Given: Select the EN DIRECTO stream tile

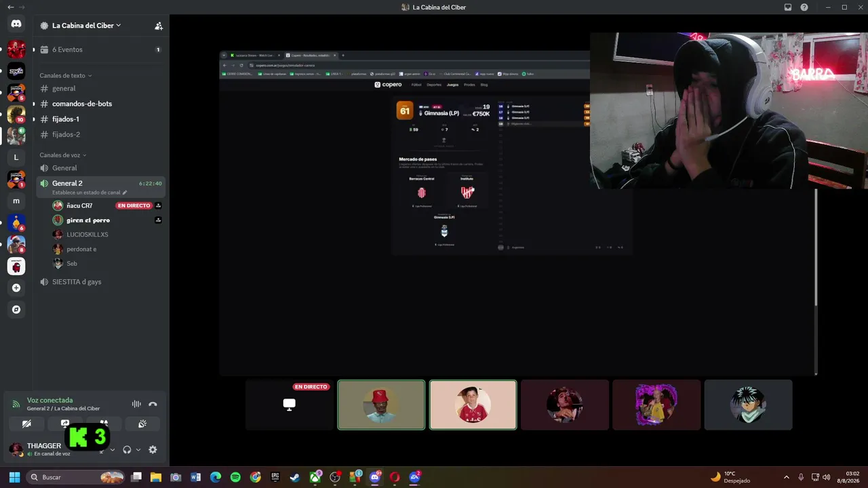Looking at the screenshot, I should point(290,405).
